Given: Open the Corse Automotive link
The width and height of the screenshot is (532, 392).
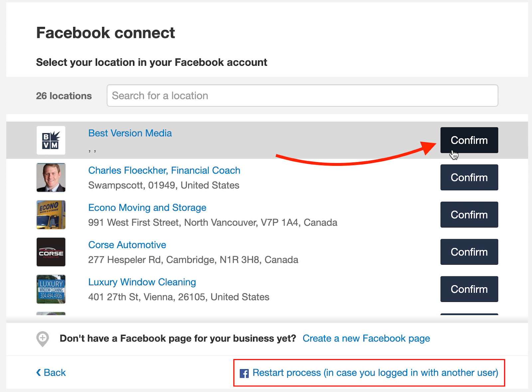Looking at the screenshot, I should click(127, 245).
